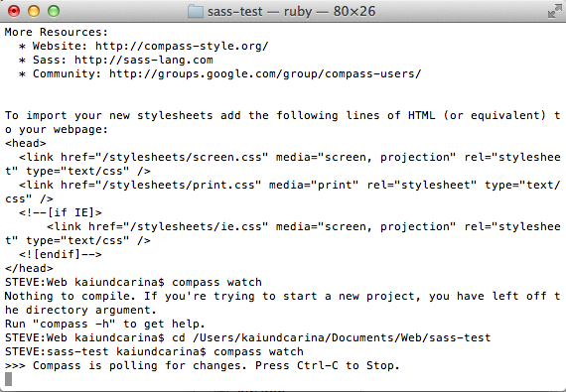Click the red close window button

(14, 11)
